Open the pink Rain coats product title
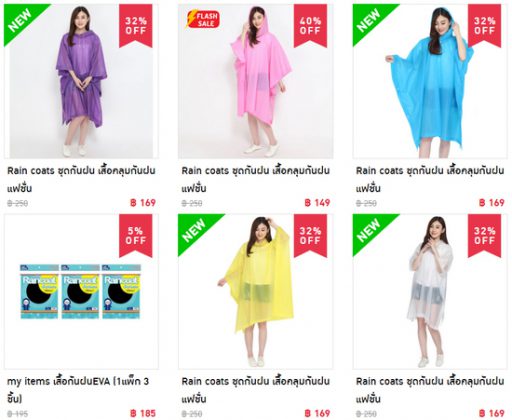Viewport: 512px width, 420px height. (x=256, y=179)
